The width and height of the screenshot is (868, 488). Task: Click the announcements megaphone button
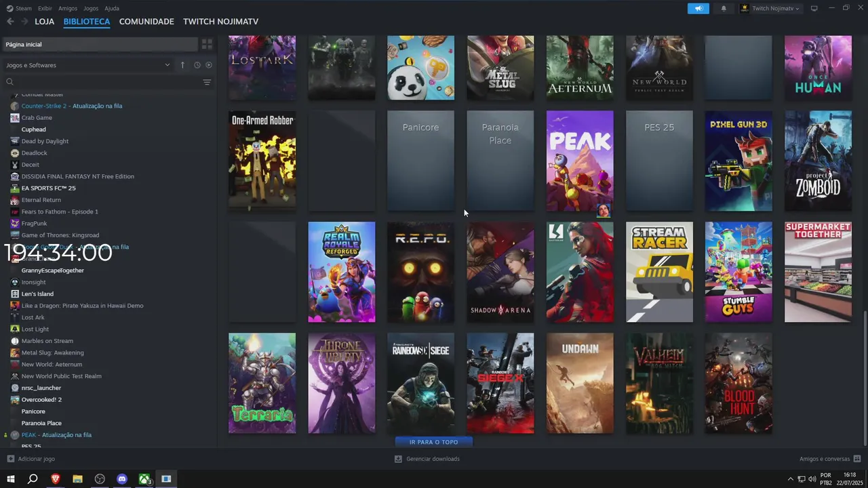point(698,8)
